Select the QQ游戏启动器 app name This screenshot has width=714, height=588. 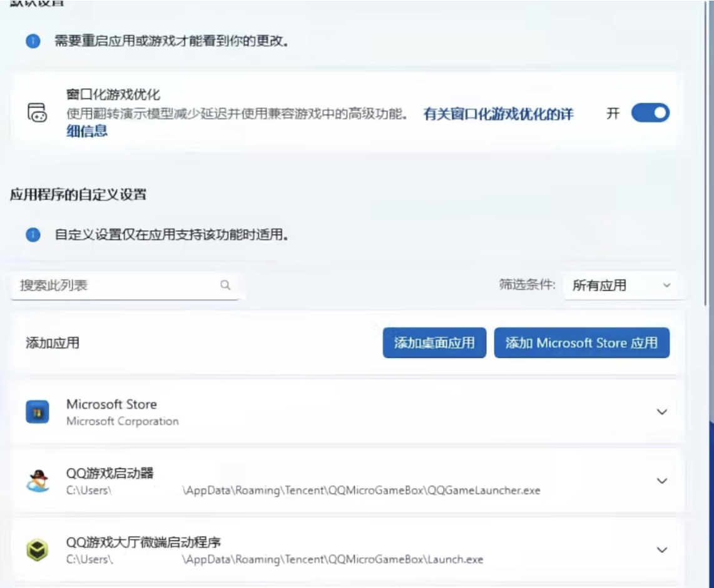click(110, 474)
